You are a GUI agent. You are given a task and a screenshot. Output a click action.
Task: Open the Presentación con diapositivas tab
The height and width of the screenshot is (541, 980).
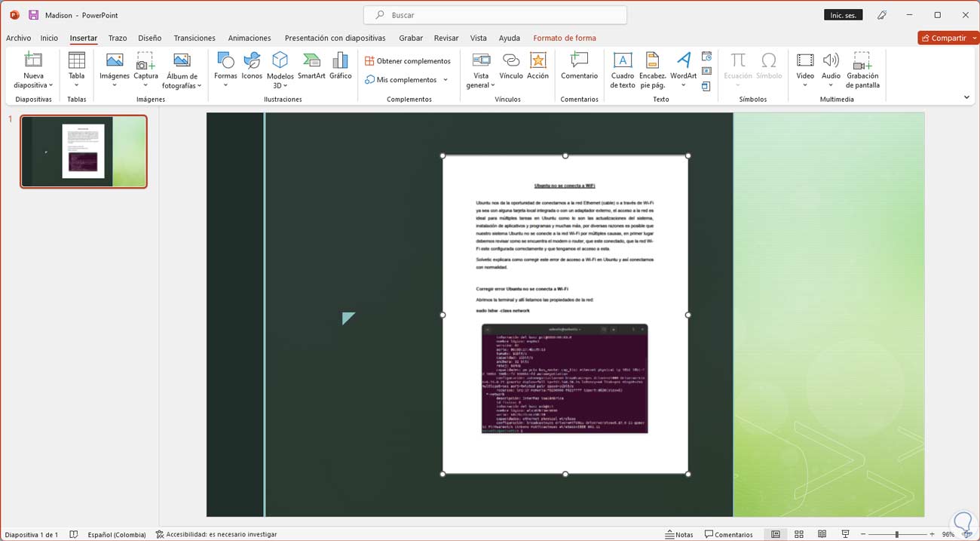click(x=335, y=38)
